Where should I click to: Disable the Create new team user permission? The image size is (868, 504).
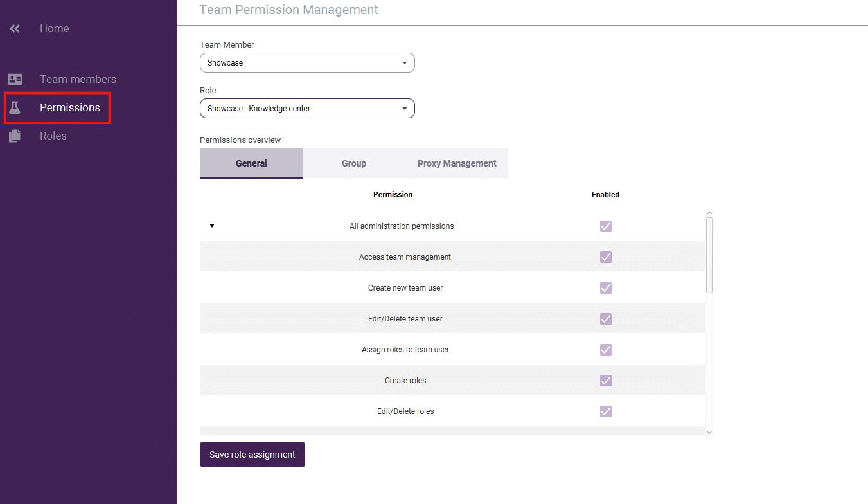tap(605, 287)
